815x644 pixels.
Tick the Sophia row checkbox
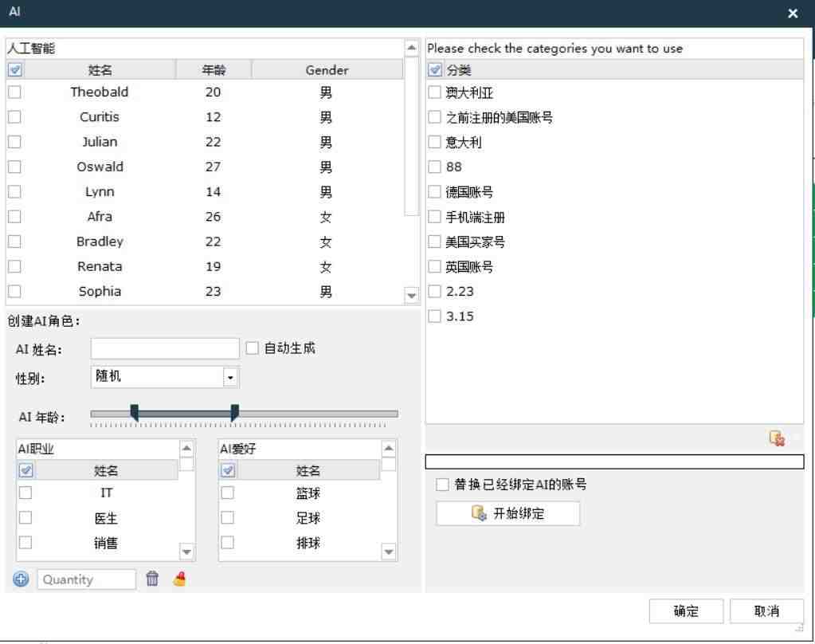(x=14, y=291)
